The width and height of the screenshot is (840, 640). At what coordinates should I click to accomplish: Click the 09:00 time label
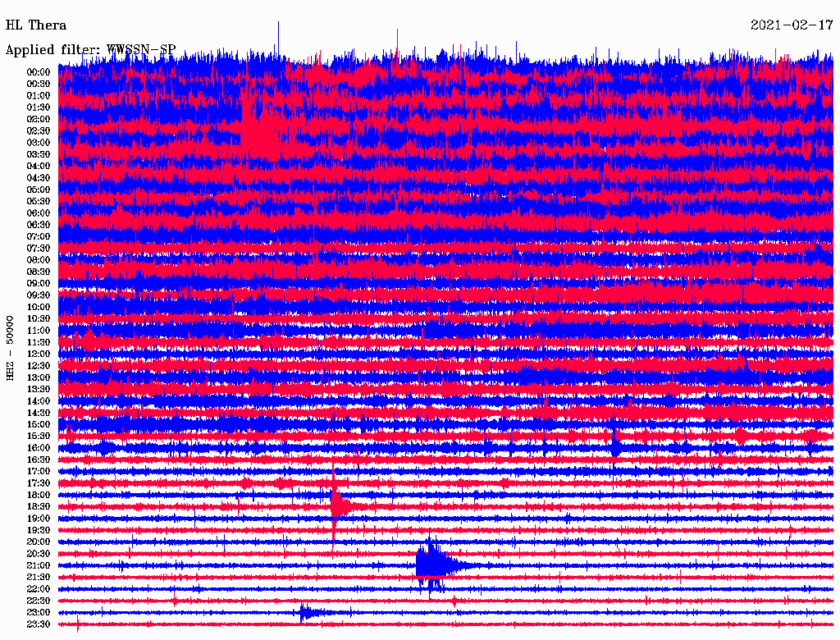coord(39,284)
